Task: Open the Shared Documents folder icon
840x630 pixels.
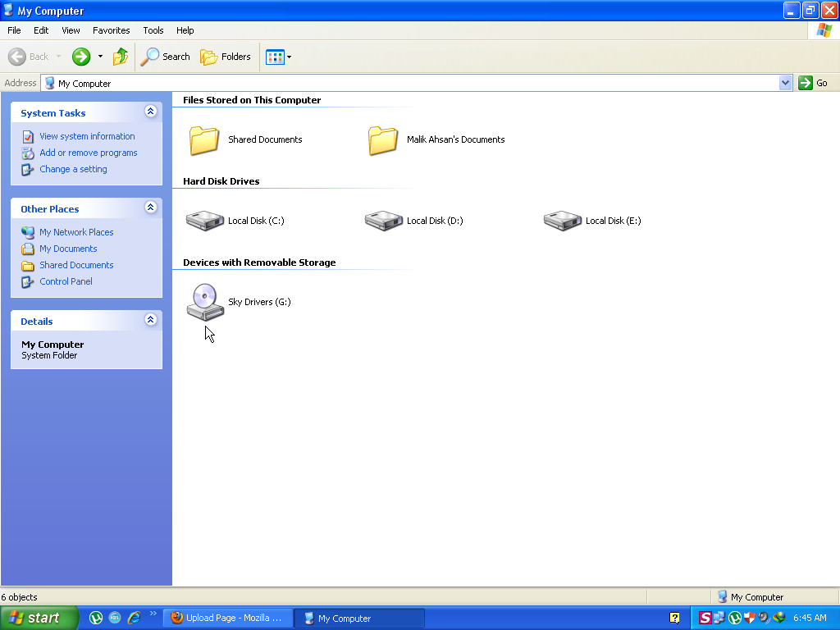Action: [204, 140]
